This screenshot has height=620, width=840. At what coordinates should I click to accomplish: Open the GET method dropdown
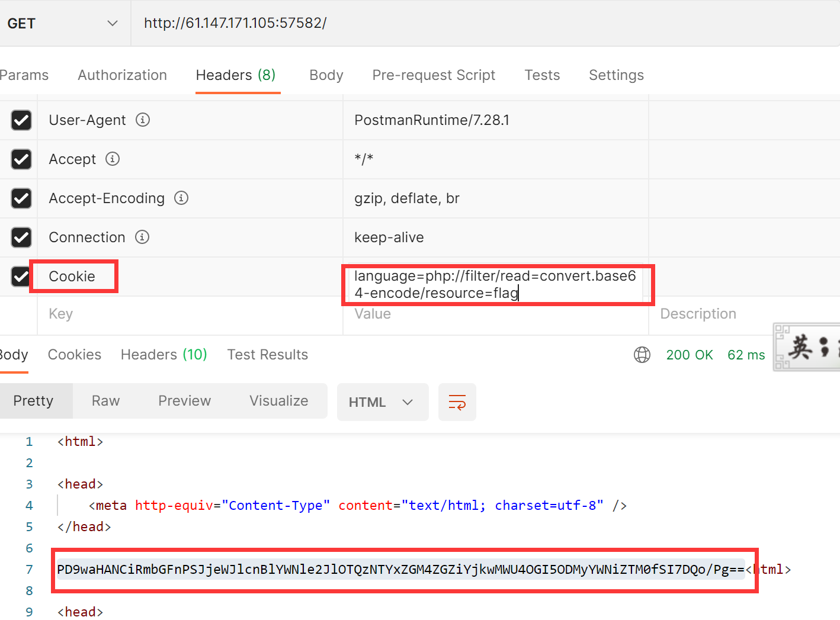click(x=62, y=24)
